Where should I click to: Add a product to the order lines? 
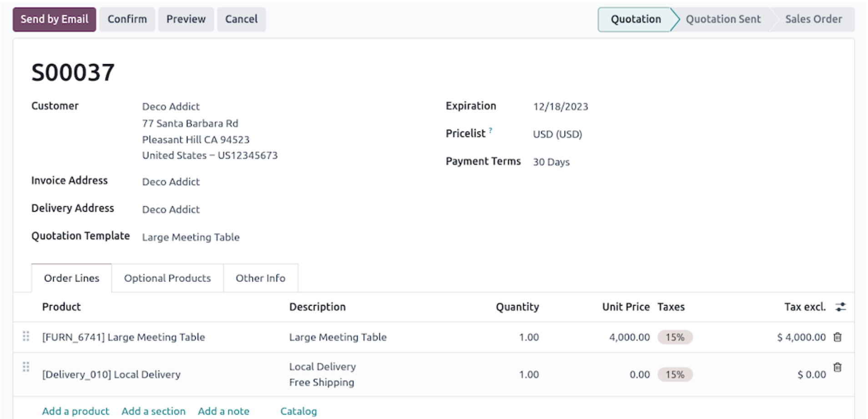[x=75, y=411]
